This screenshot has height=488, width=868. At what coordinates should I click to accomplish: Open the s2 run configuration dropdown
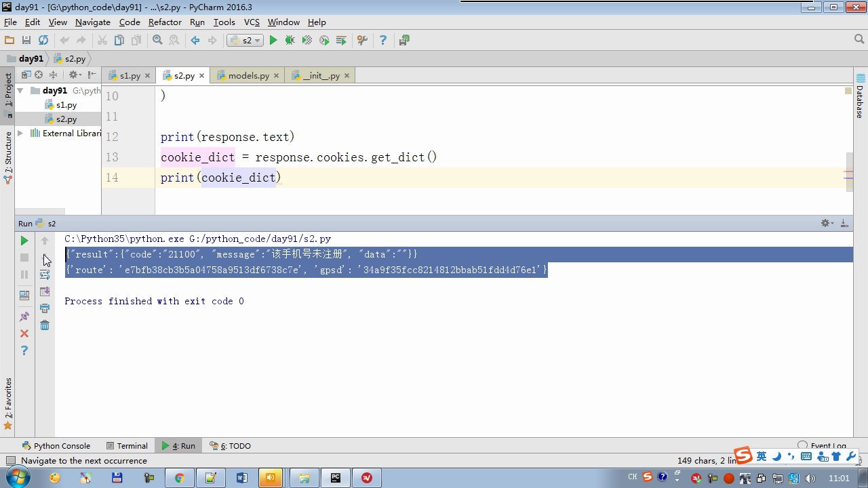[246, 41]
